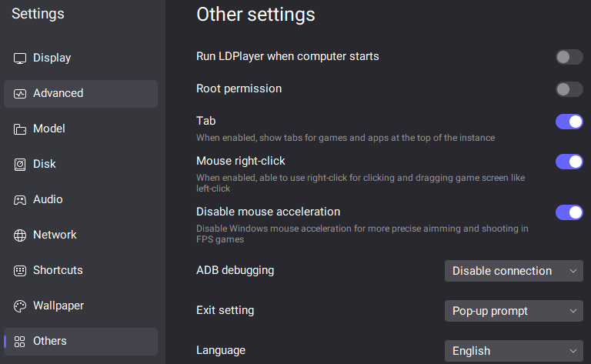Click the Model folder icon
591x364 pixels.
click(x=20, y=129)
